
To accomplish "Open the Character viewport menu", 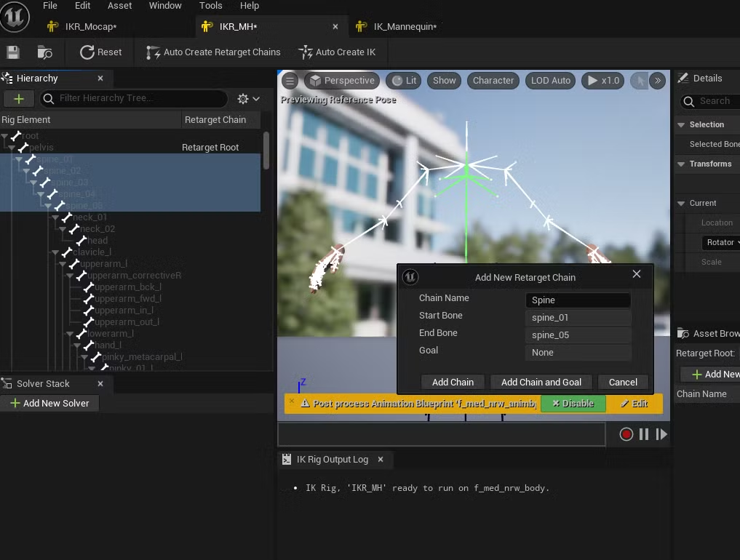I will pos(493,81).
